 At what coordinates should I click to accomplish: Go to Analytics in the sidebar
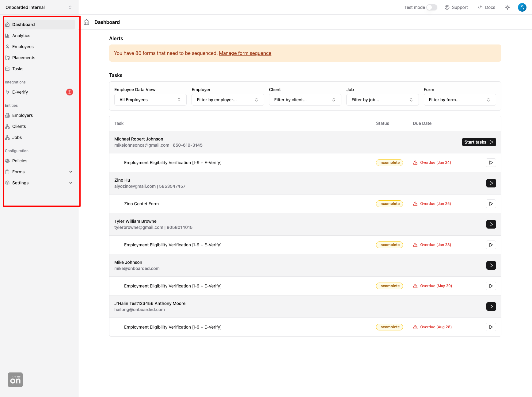click(21, 36)
